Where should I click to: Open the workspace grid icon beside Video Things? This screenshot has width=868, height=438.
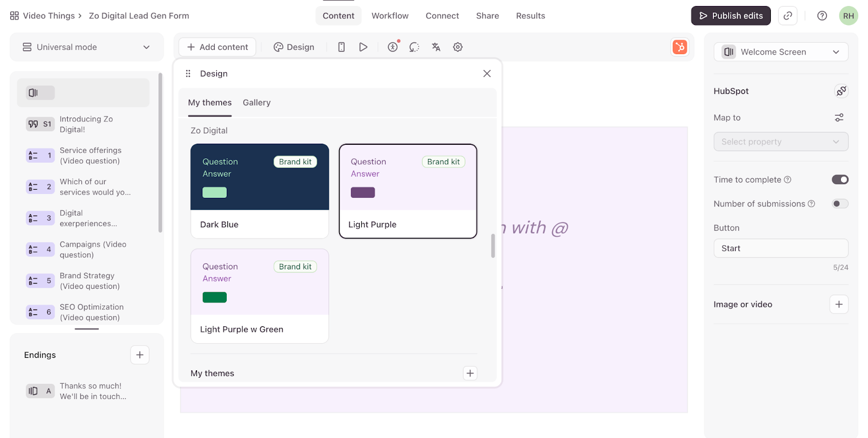pos(15,16)
